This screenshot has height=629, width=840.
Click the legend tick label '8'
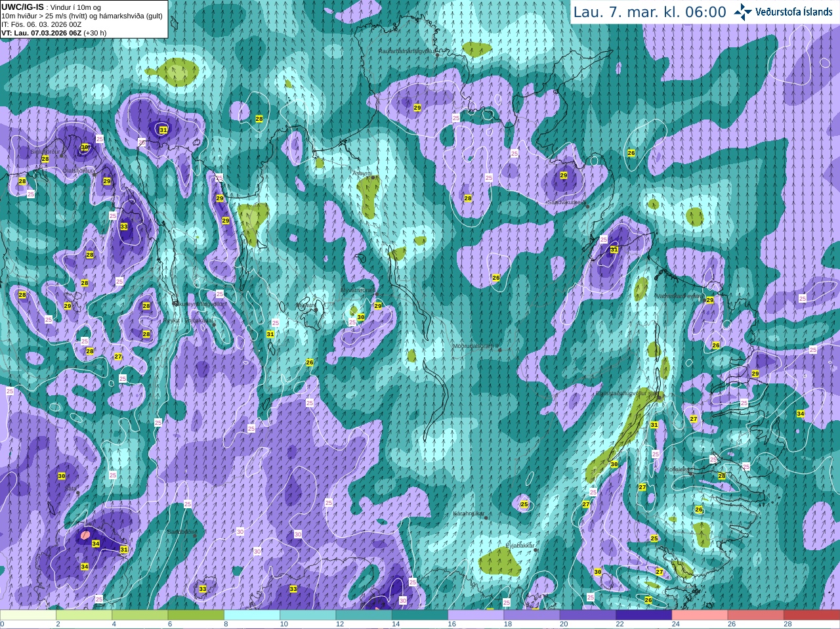point(226,624)
